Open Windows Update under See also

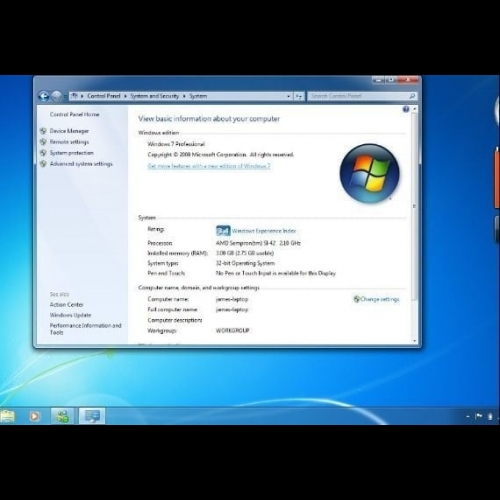coord(70,315)
